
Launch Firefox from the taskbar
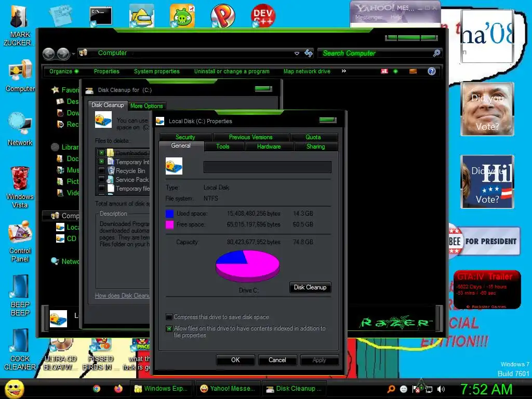pyautogui.click(x=118, y=389)
